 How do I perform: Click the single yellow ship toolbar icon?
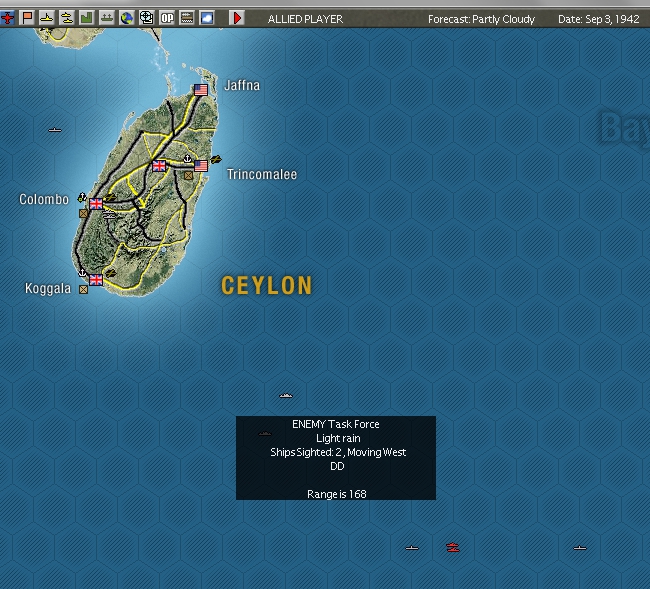coord(47,18)
